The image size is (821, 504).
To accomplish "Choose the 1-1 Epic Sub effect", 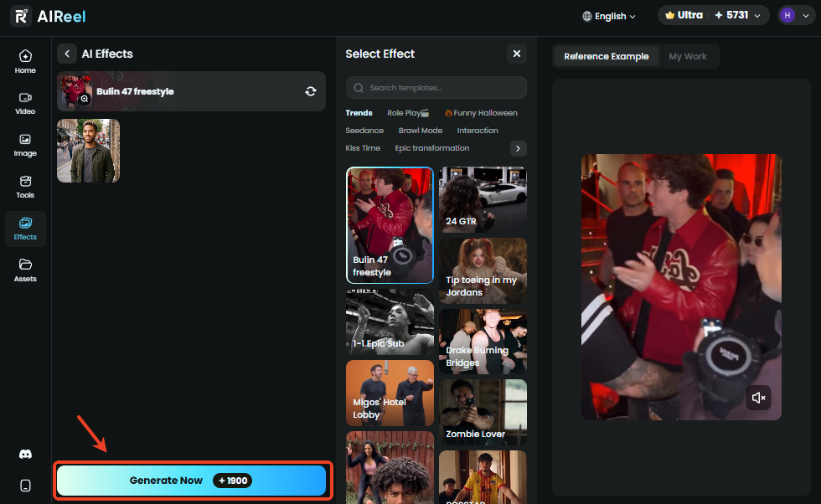I will click(x=390, y=321).
